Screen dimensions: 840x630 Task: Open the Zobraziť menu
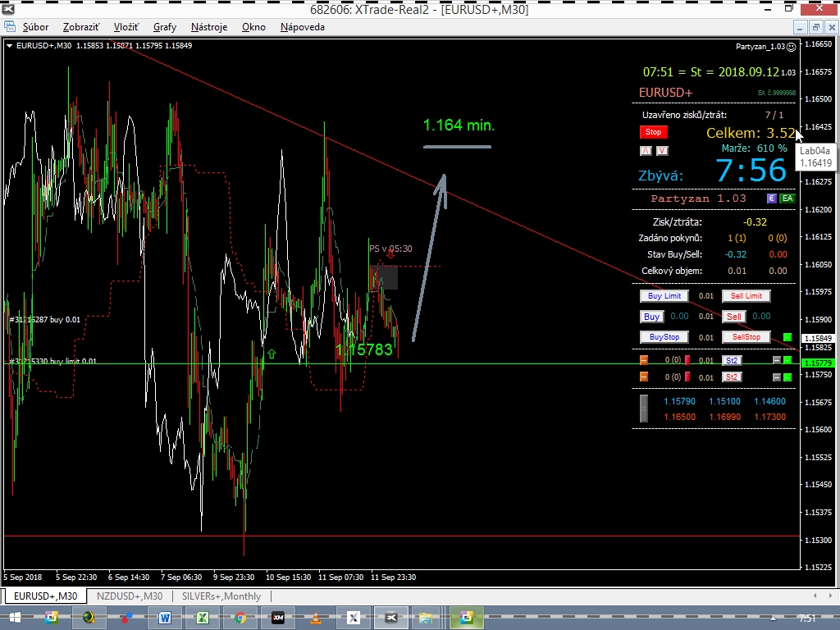pyautogui.click(x=81, y=27)
